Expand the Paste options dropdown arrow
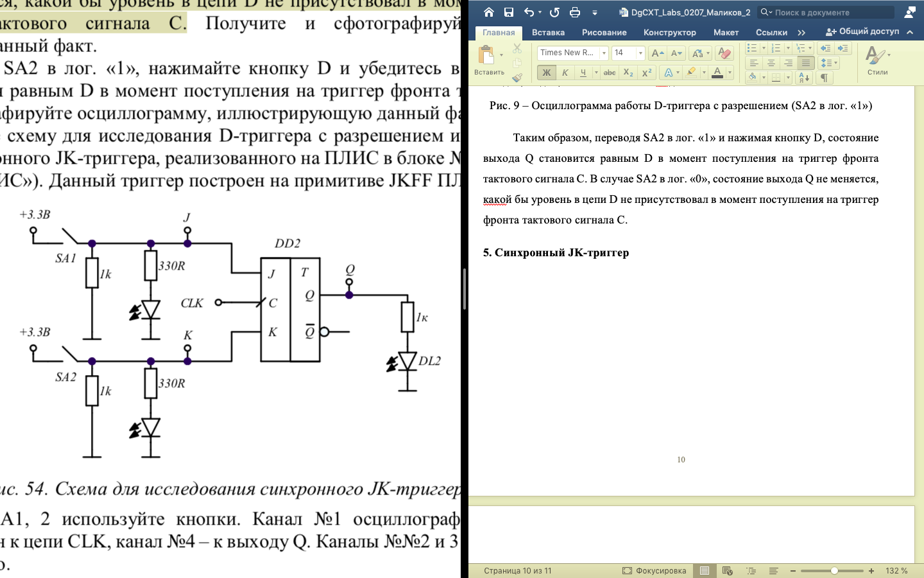This screenshot has width=924, height=578. coord(501,55)
